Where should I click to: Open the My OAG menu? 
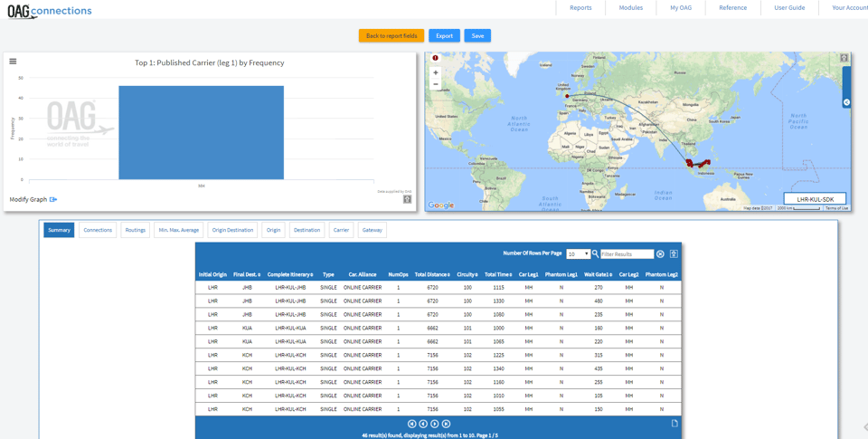click(x=682, y=8)
